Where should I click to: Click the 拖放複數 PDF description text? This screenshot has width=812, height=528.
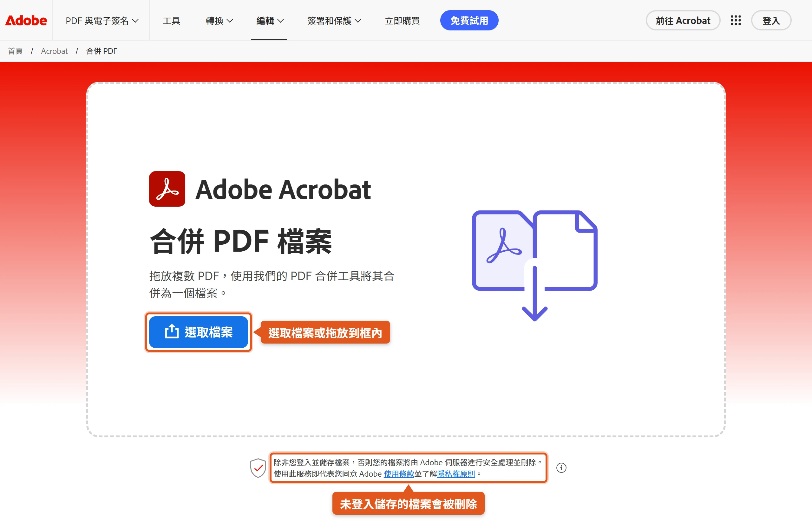click(272, 284)
